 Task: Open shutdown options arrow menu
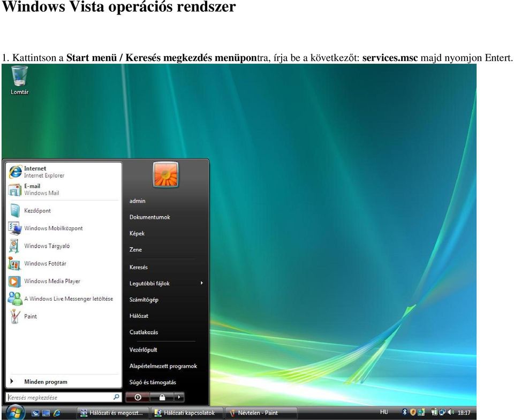179,398
